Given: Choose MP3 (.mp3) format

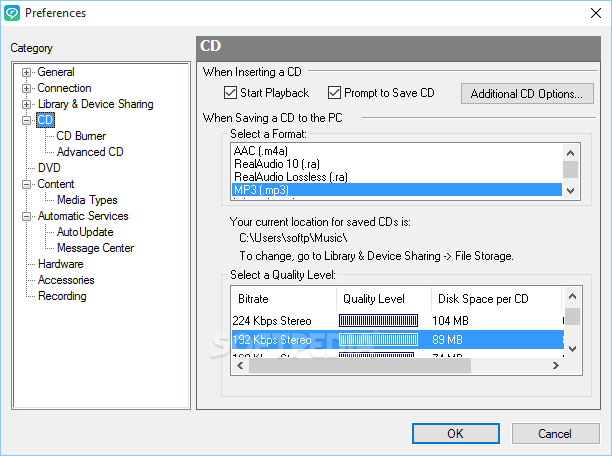Looking at the screenshot, I should tap(397, 190).
